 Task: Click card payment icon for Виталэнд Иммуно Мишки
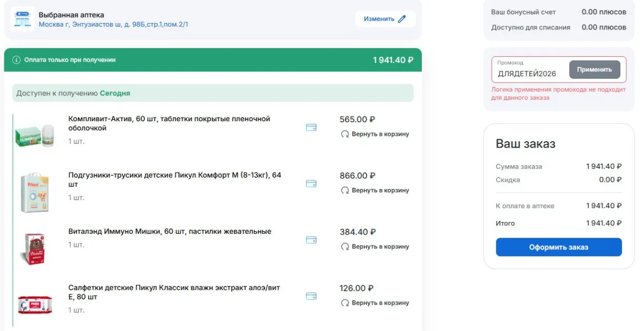pyautogui.click(x=311, y=240)
